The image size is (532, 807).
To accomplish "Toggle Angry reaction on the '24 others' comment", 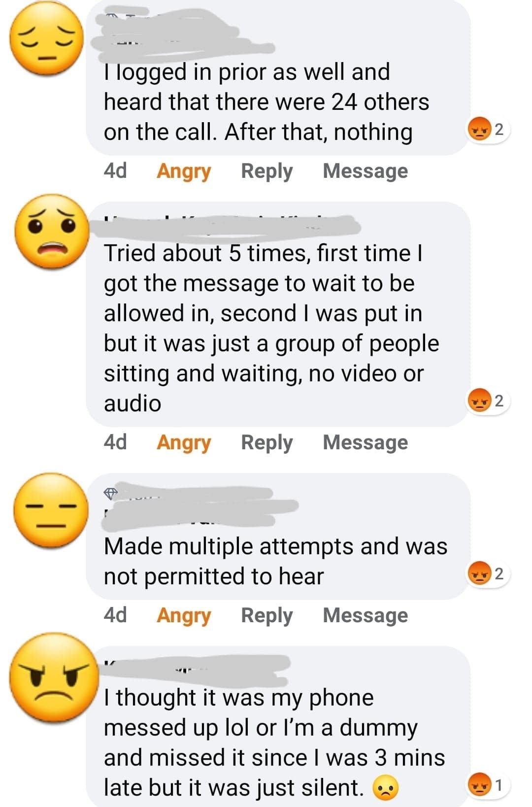I will tap(184, 171).
